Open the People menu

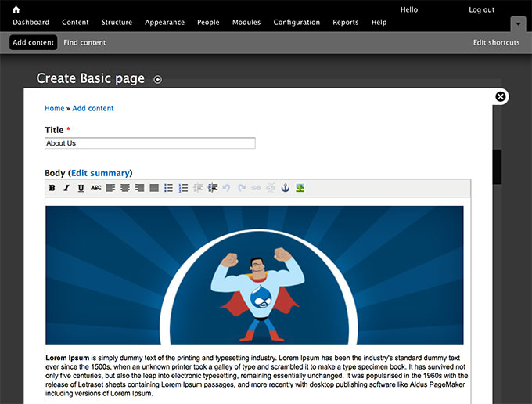(208, 23)
